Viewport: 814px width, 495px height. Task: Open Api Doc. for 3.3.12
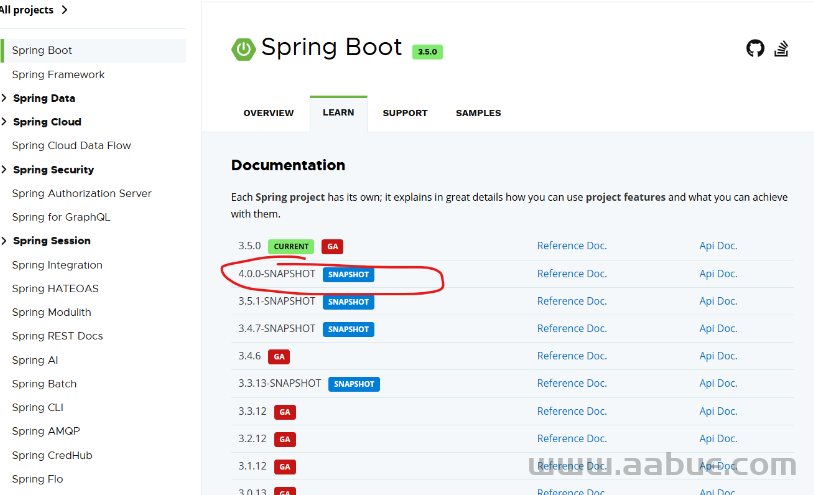(x=718, y=411)
